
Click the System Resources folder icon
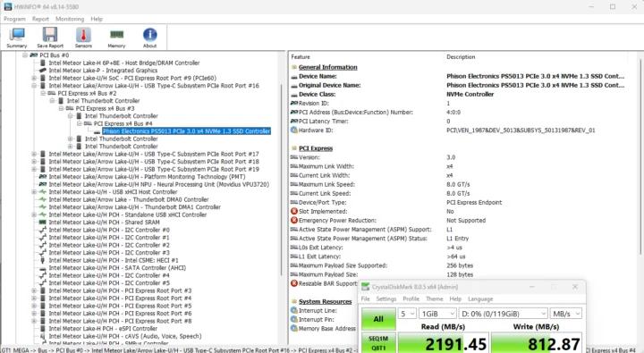[x=294, y=301]
